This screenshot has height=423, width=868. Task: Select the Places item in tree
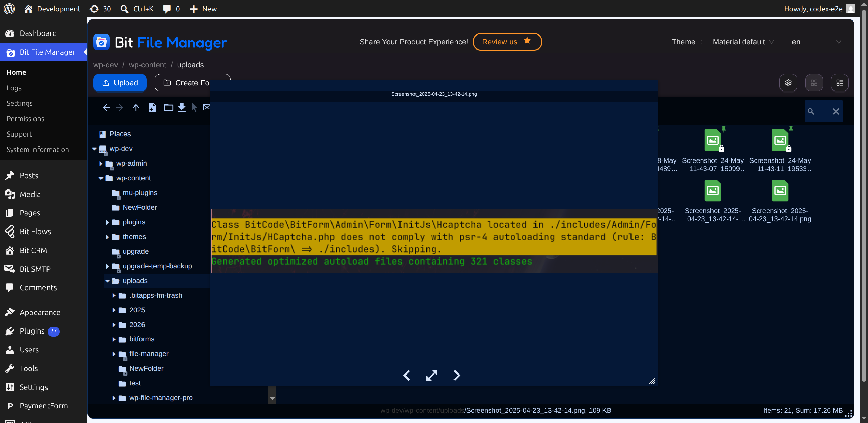pos(120,134)
